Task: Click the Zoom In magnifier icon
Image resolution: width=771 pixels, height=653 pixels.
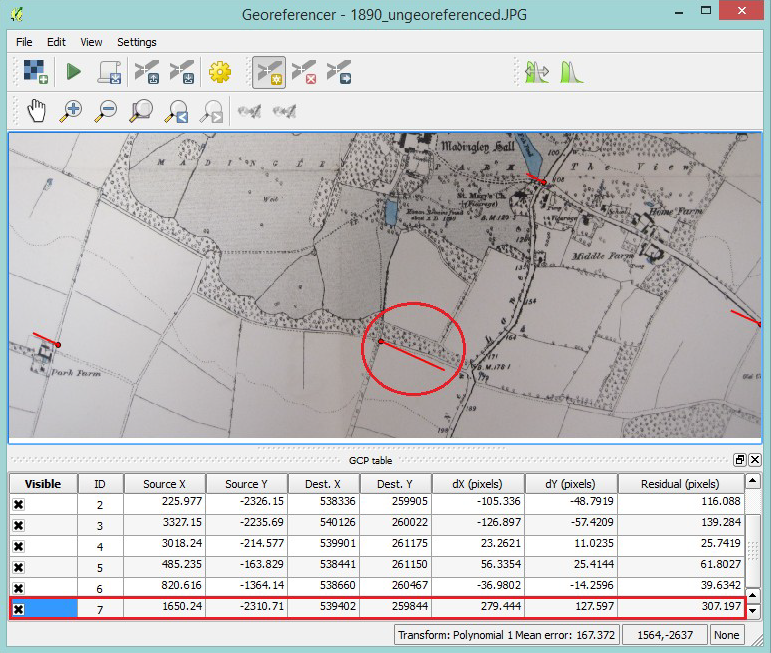Action: point(72,110)
